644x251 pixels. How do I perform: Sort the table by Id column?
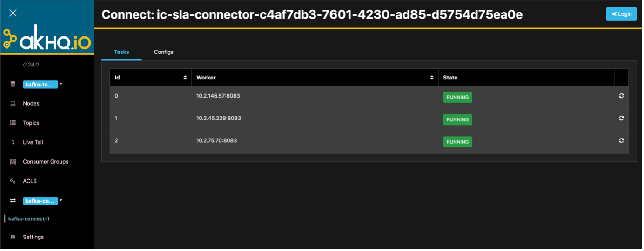(151, 78)
